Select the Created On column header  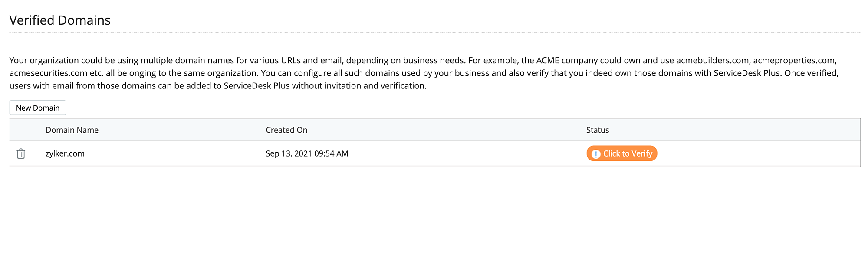coord(286,130)
